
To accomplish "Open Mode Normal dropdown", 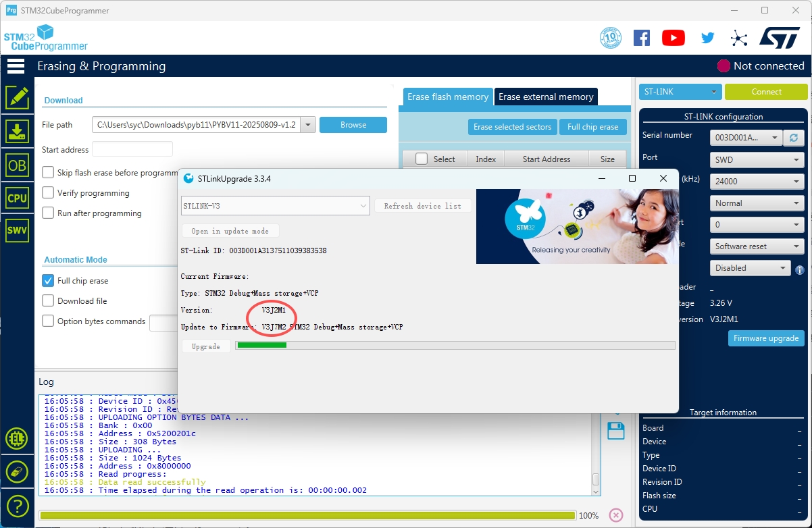I will tap(757, 203).
